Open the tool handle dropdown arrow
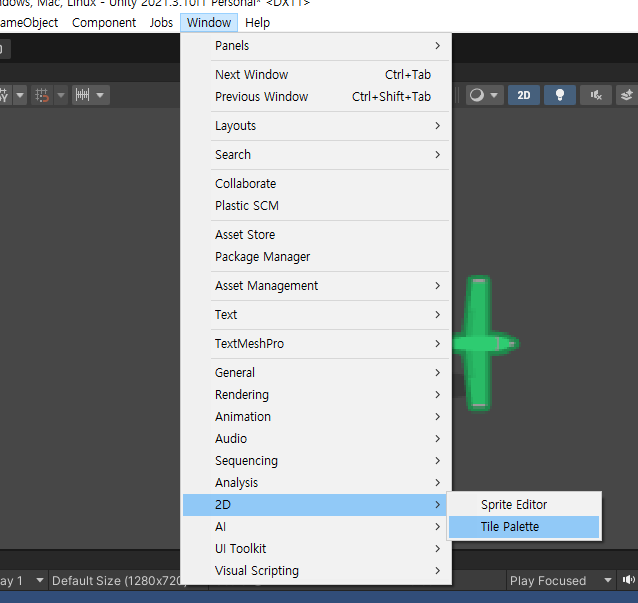 (x=20, y=95)
